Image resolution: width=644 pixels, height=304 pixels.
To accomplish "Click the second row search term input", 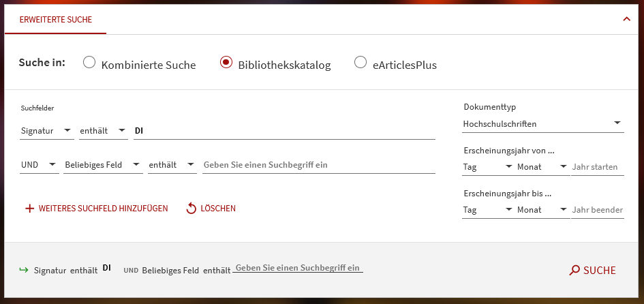I will [x=318, y=165].
